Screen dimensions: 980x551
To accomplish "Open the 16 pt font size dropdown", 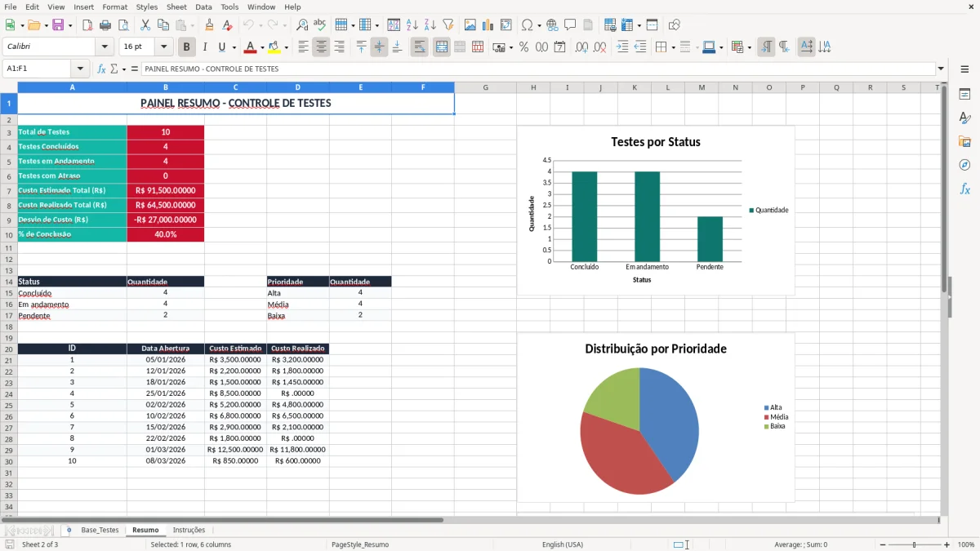I will [x=164, y=47].
